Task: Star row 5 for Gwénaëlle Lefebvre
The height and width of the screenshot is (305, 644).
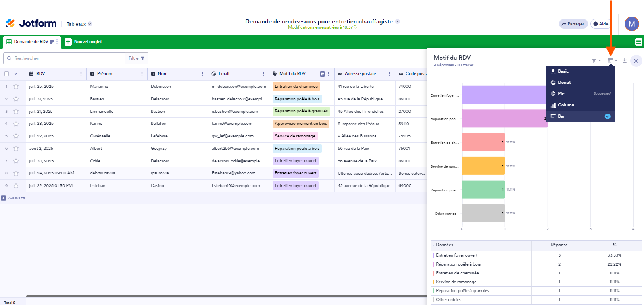Action: click(16, 136)
